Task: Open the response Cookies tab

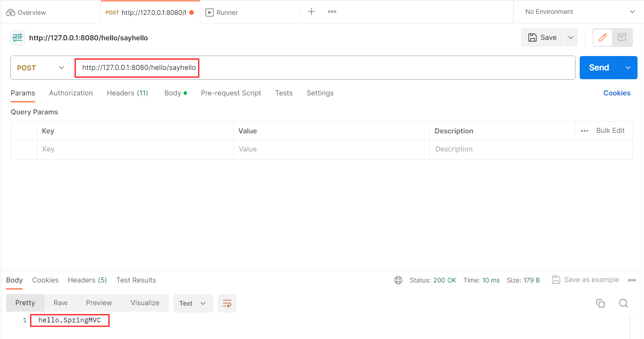Action: tap(45, 280)
